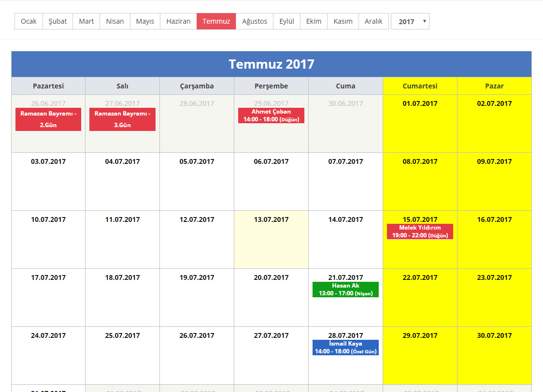
Task: Open Ramazan Bayramı 3.Gün event
Action: click(x=122, y=119)
